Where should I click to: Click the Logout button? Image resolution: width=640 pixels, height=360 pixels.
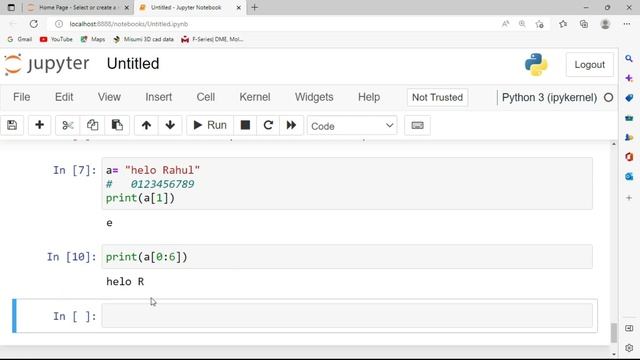(x=589, y=64)
